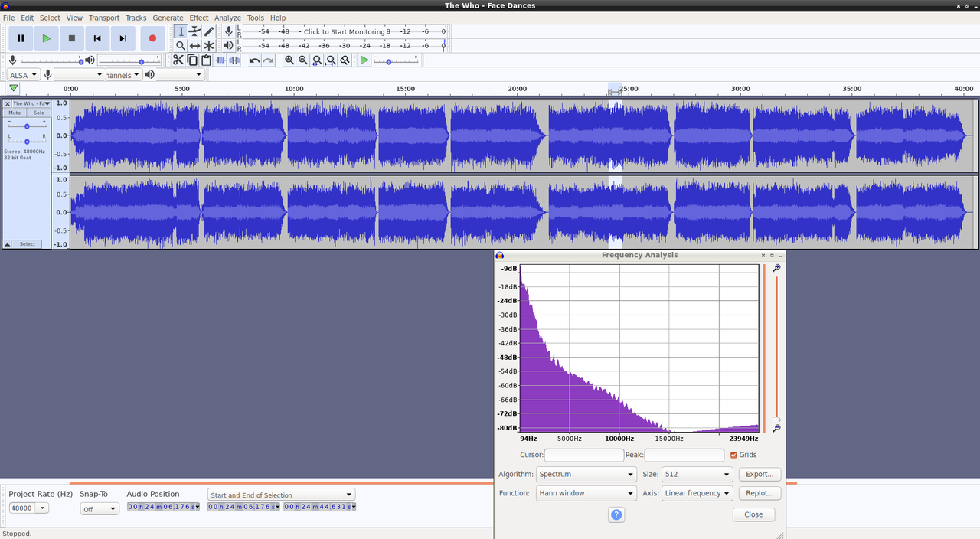Open the Size dropdown showing 512
This screenshot has height=539, width=980.
point(697,474)
